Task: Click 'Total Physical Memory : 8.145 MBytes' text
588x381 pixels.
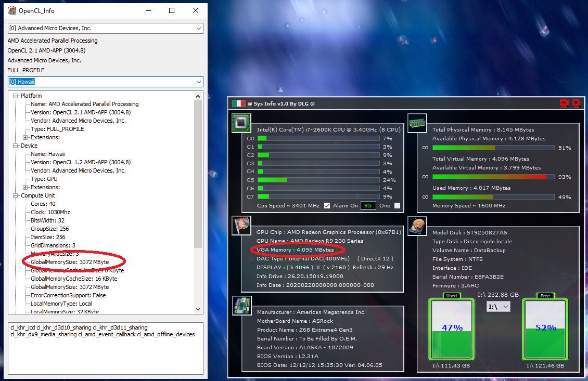Action: (x=483, y=129)
